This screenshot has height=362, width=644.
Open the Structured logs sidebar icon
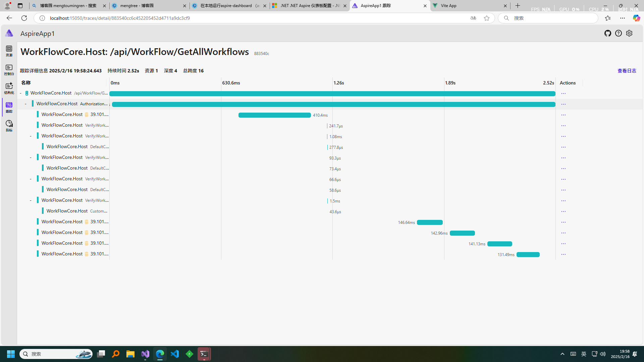(x=9, y=88)
